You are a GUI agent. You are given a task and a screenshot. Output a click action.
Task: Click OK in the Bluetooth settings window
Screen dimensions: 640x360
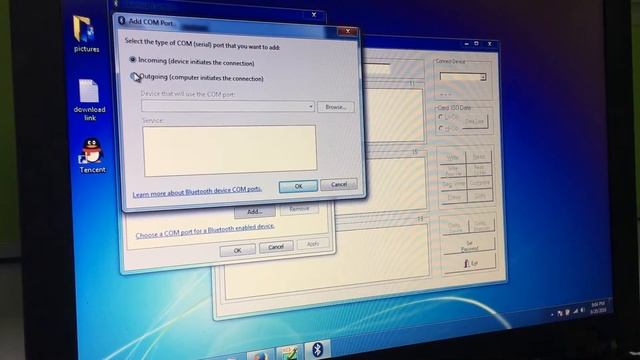click(238, 250)
